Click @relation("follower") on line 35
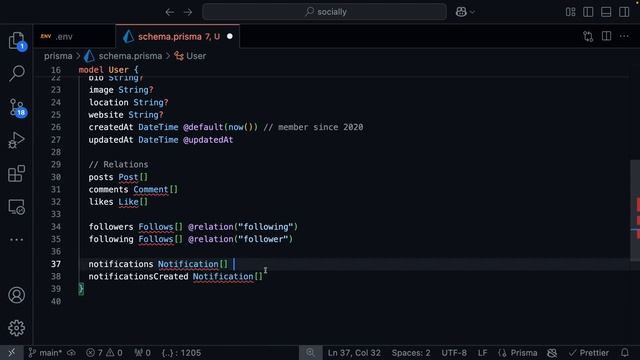The image size is (640, 360). tap(240, 239)
